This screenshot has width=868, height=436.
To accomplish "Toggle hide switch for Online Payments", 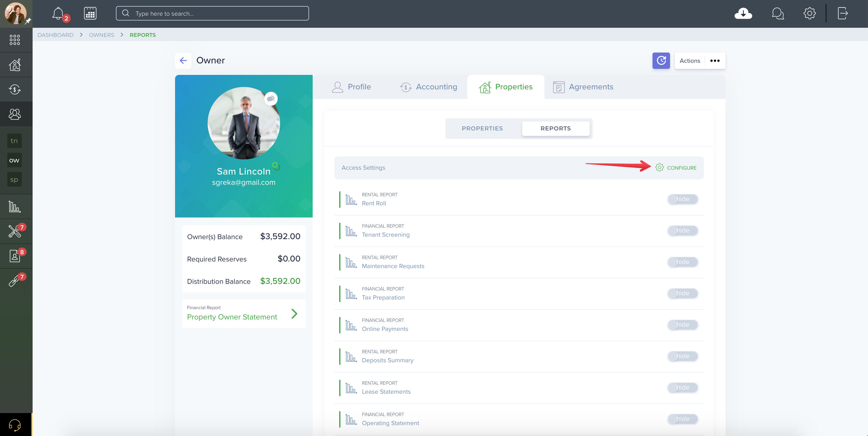I will (x=683, y=325).
